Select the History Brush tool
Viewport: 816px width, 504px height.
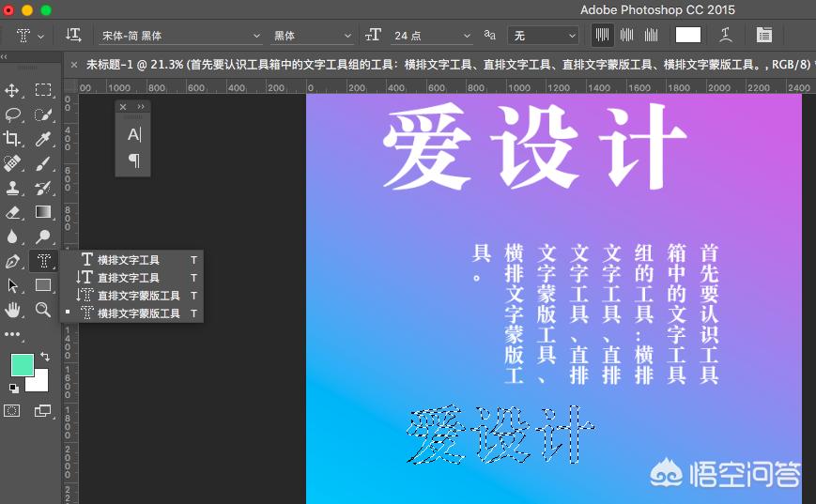point(43,188)
